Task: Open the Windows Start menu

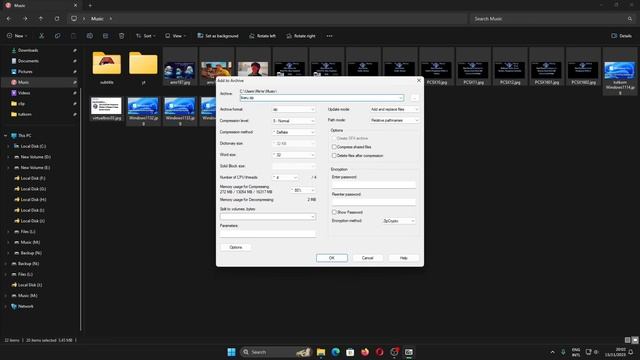Action: click(x=231, y=352)
